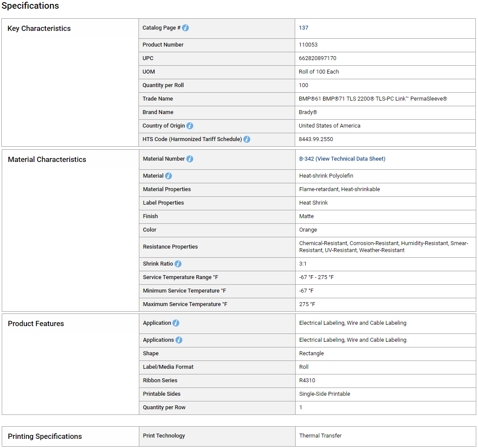The width and height of the screenshot is (478, 448).
Task: Select the Flame-retardant, Heat-shrinkable value
Action: point(339,189)
